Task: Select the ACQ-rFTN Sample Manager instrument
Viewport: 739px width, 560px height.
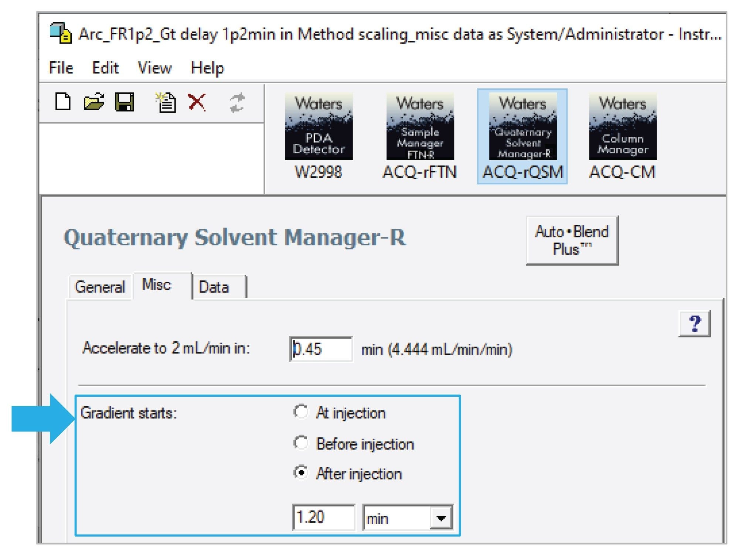Action: click(x=420, y=136)
